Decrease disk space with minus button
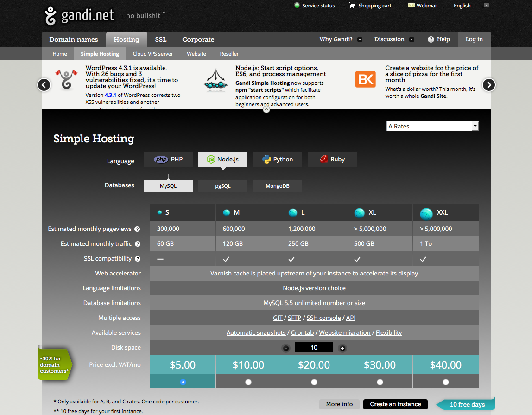This screenshot has height=415, width=532. click(286, 348)
